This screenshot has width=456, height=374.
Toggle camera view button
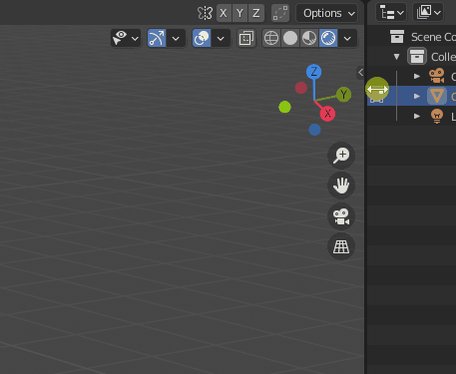coord(341,216)
